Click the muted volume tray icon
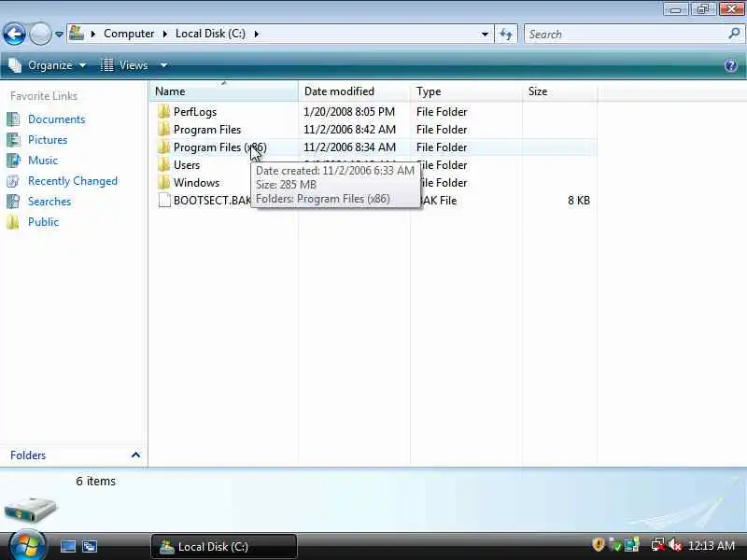This screenshot has height=560, width=747. (675, 545)
